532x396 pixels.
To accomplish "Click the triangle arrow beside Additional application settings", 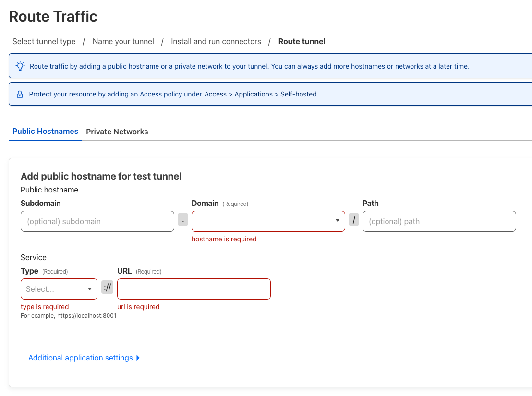I will click(x=138, y=358).
